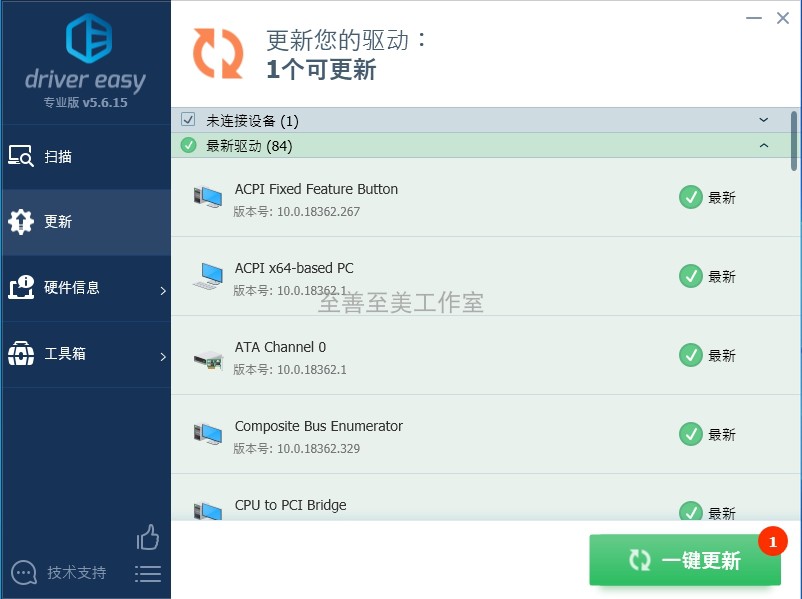Click the red notification badge showing 1

(772, 541)
